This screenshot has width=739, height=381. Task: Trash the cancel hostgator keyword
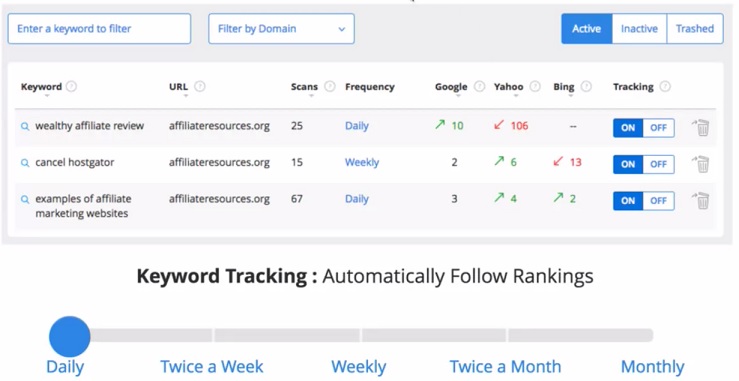[701, 164]
